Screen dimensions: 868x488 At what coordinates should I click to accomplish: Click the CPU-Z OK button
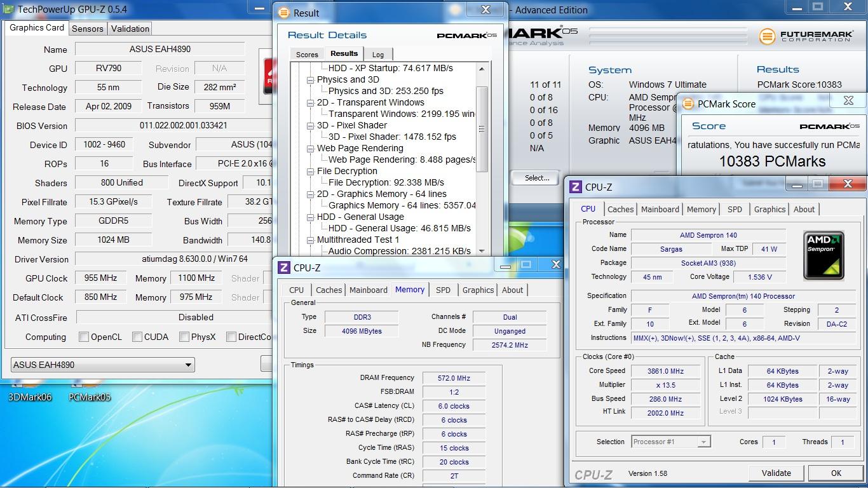point(836,473)
